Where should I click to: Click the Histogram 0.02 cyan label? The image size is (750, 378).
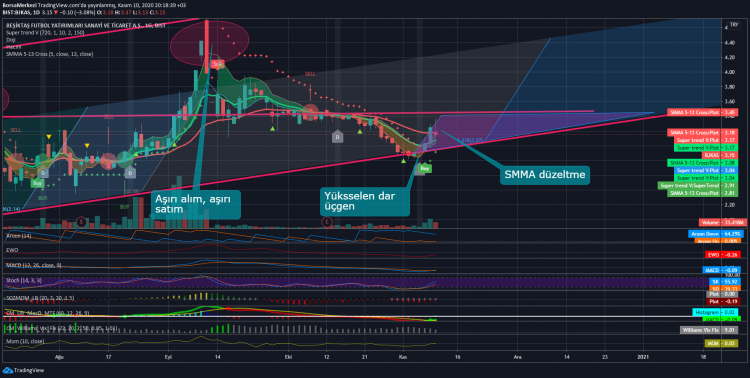point(716,312)
